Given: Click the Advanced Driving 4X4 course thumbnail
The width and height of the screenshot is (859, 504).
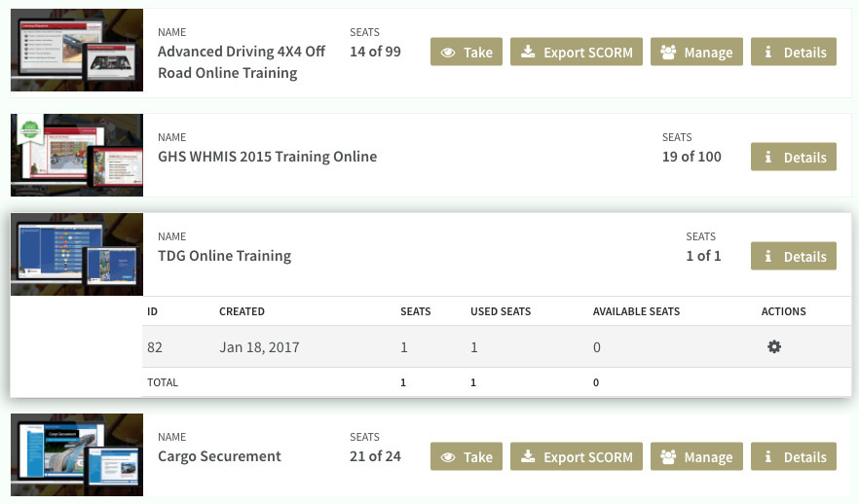Looking at the screenshot, I should [x=77, y=50].
